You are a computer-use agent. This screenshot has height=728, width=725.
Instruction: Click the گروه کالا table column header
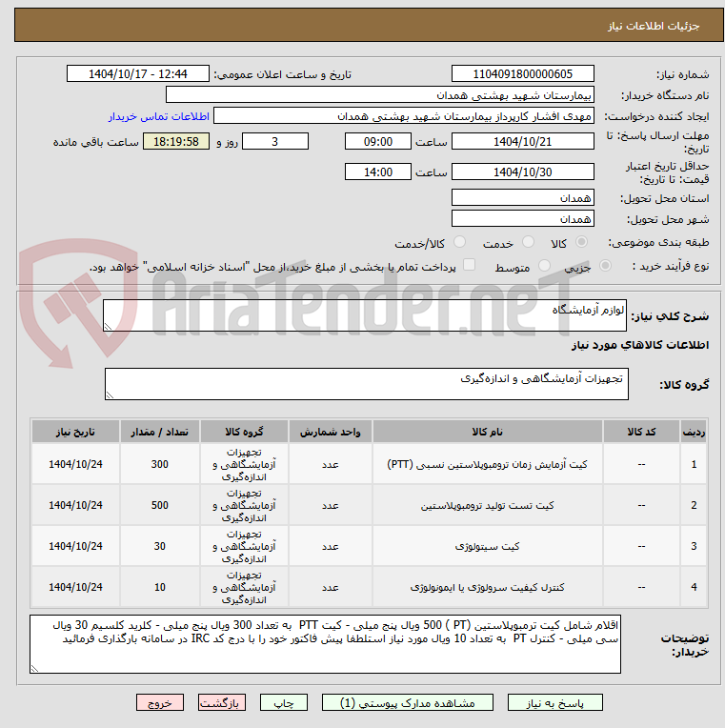[244, 432]
